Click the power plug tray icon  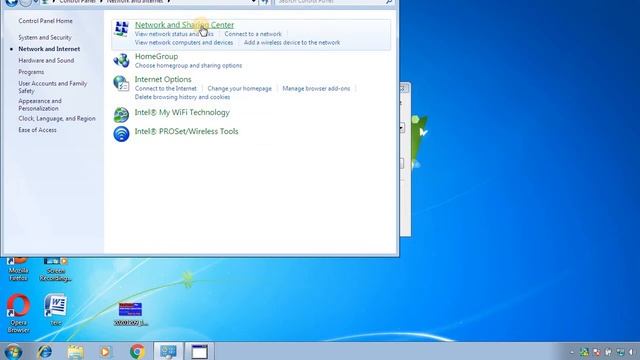click(609, 352)
